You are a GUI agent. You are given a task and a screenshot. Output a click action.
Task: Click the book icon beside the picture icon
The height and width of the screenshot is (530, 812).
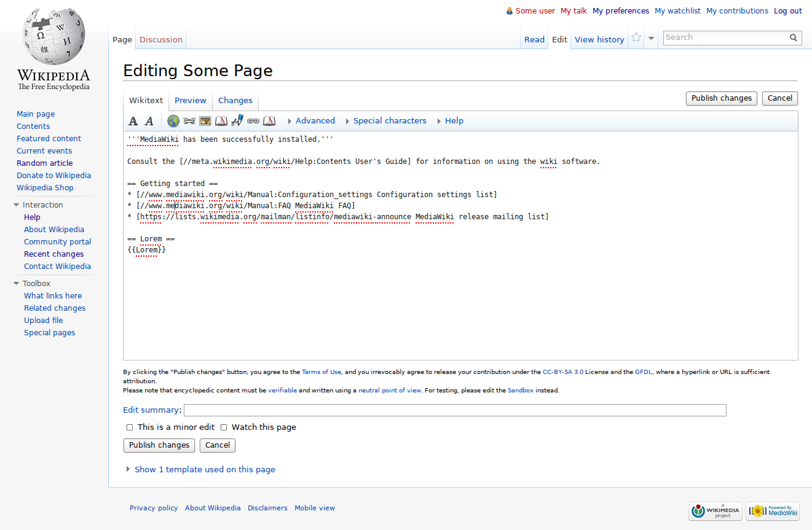(221, 121)
